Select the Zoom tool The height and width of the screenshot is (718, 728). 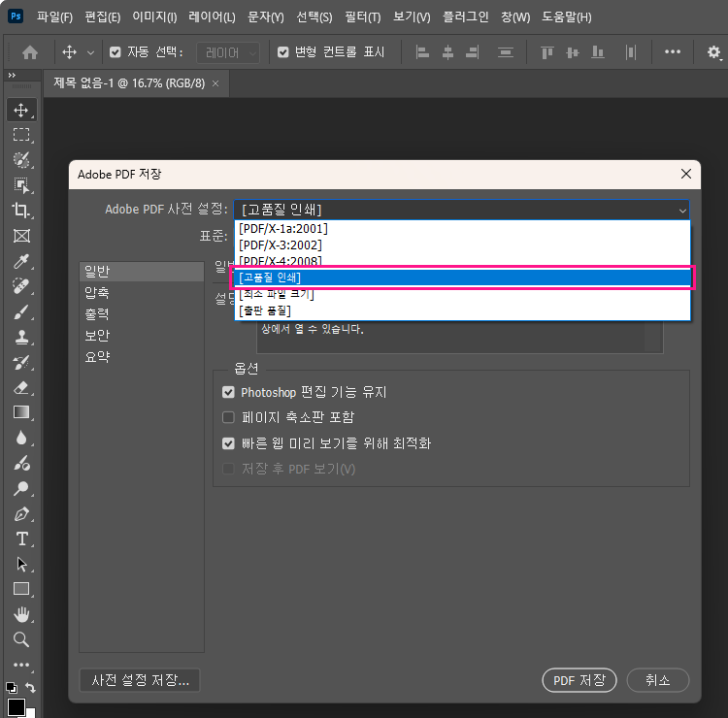[21, 639]
